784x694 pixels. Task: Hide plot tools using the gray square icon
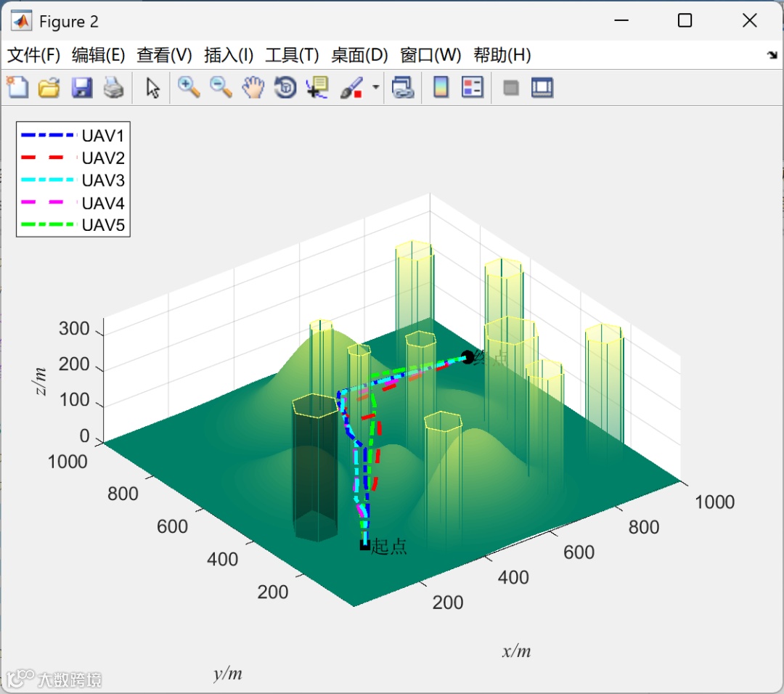coord(511,88)
